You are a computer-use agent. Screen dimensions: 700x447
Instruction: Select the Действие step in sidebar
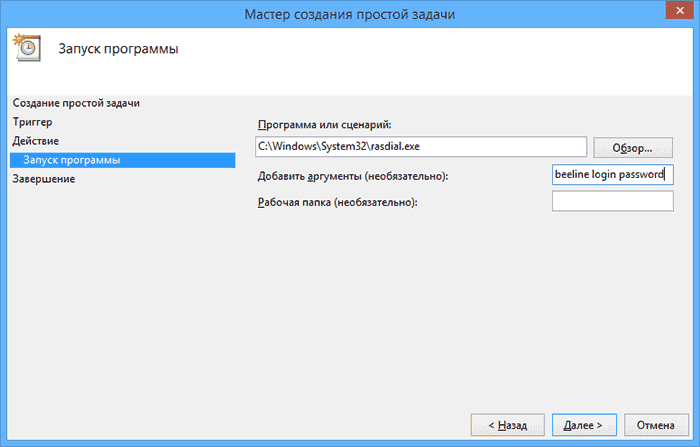coord(36,141)
